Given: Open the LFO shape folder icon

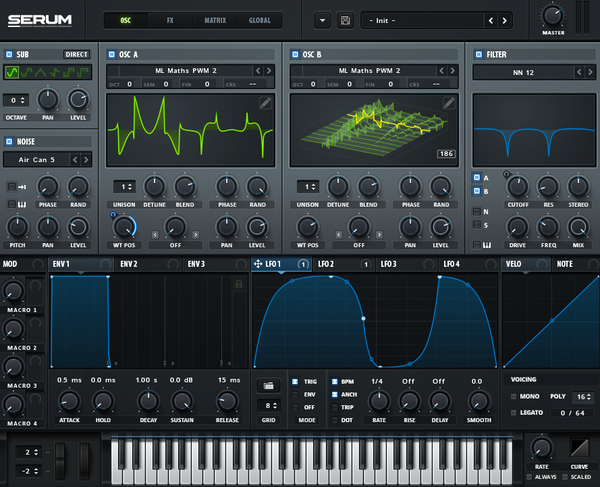Looking at the screenshot, I should click(x=268, y=385).
